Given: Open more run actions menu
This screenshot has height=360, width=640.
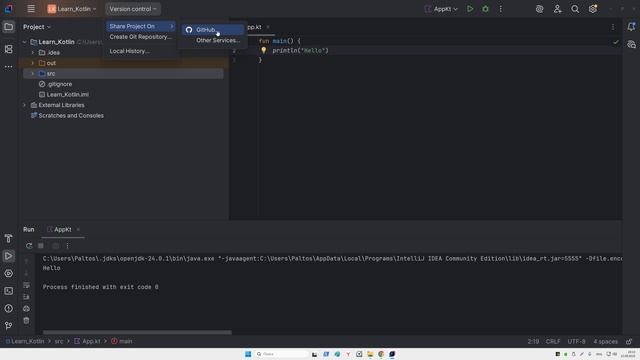Looking at the screenshot, I should pyautogui.click(x=500, y=9).
